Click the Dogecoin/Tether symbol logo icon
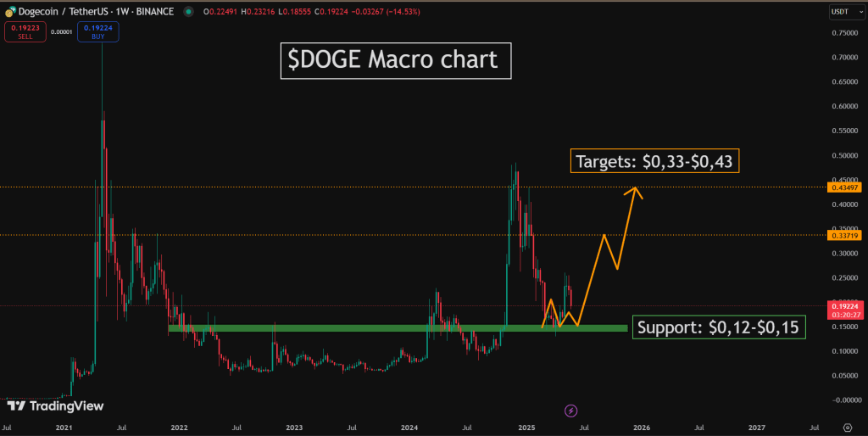This screenshot has width=868, height=436. coord(10,11)
